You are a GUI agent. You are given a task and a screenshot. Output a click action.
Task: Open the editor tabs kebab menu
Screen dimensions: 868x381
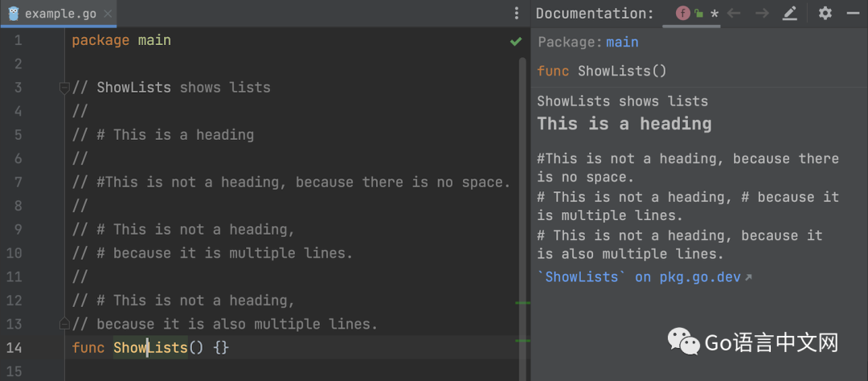click(x=516, y=14)
